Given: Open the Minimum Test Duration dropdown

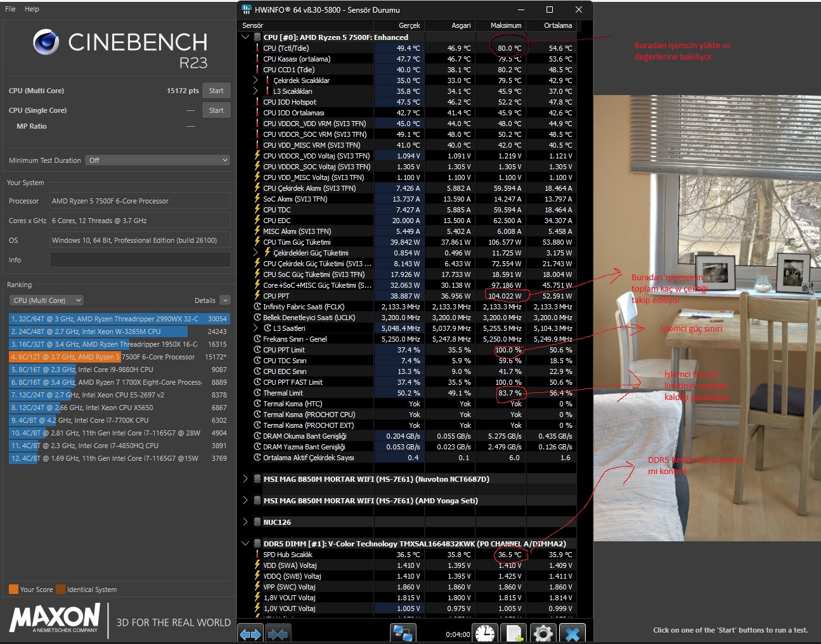Looking at the screenshot, I should [x=158, y=160].
